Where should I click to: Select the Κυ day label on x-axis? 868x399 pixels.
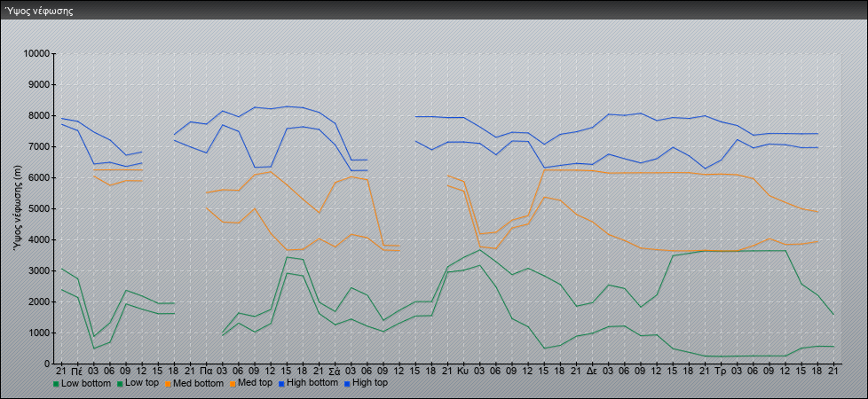463,370
